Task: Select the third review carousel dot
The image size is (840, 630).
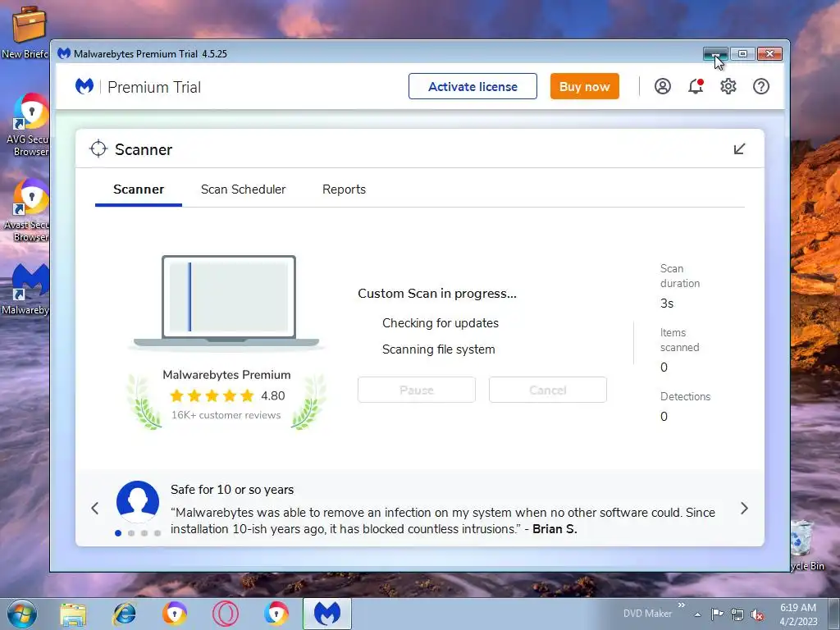Action: tap(144, 533)
